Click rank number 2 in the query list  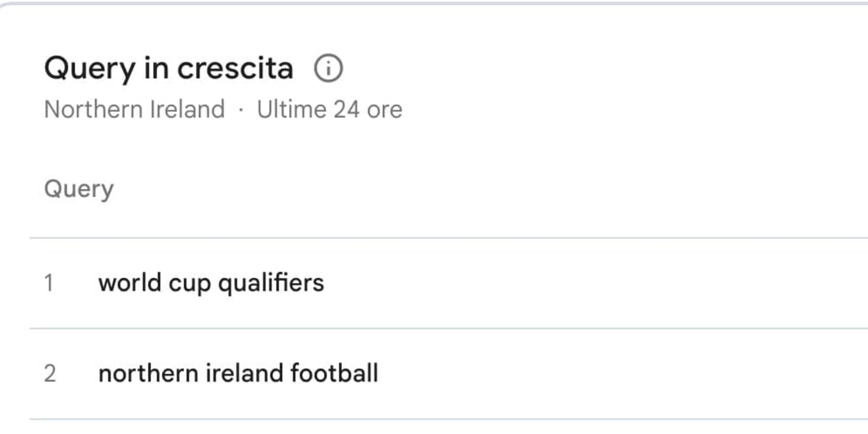pos(50,373)
